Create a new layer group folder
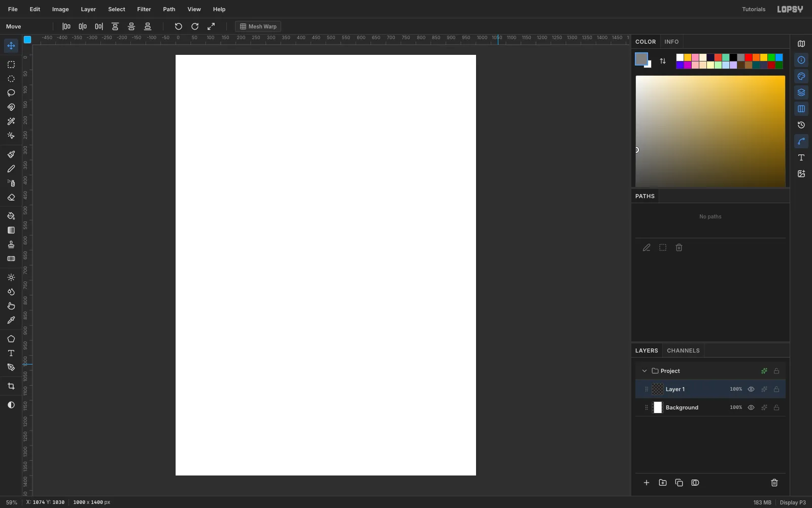 [663, 483]
